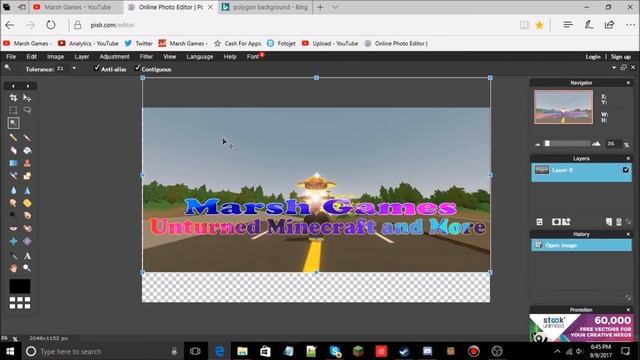Select the Blur tool
The width and height of the screenshot is (640, 360).
[x=13, y=190]
